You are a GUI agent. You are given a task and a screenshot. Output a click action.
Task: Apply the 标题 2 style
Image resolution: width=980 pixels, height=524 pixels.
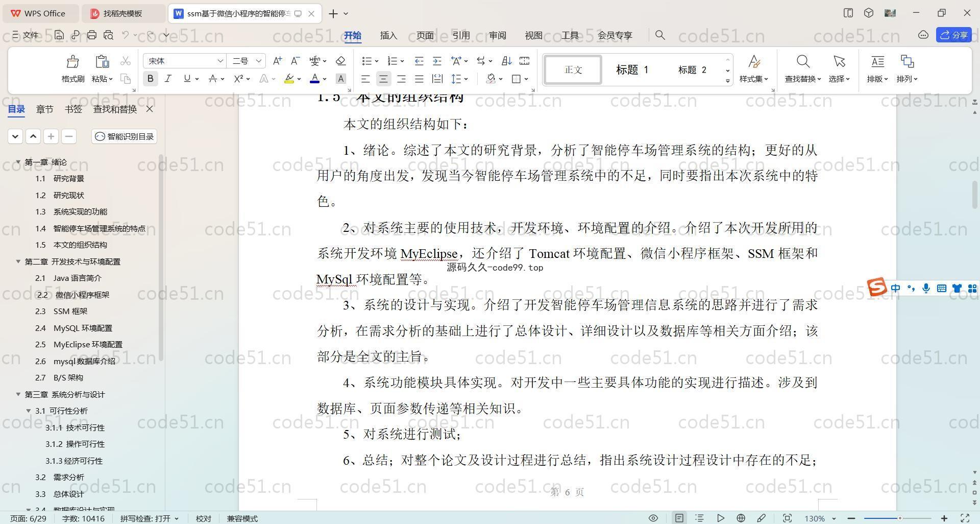692,69
